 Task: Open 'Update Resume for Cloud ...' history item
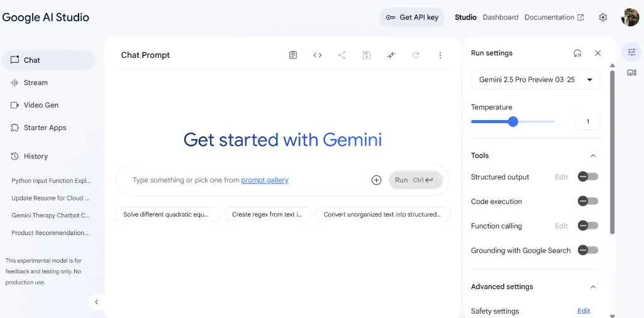pos(50,198)
